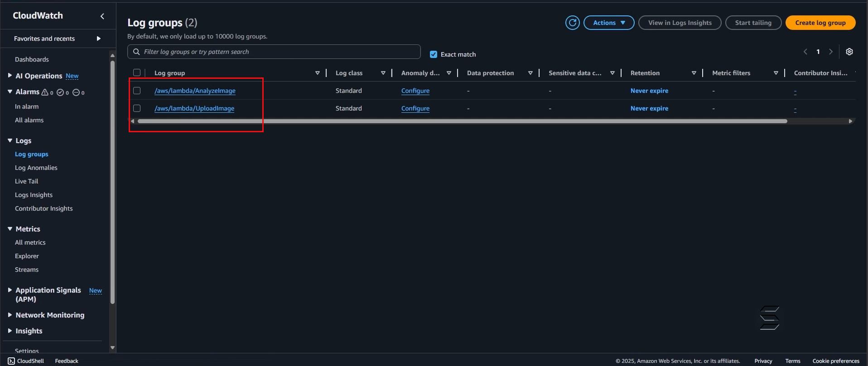Viewport: 868px width, 366px height.
Task: Go to next page arrow
Action: coord(831,52)
